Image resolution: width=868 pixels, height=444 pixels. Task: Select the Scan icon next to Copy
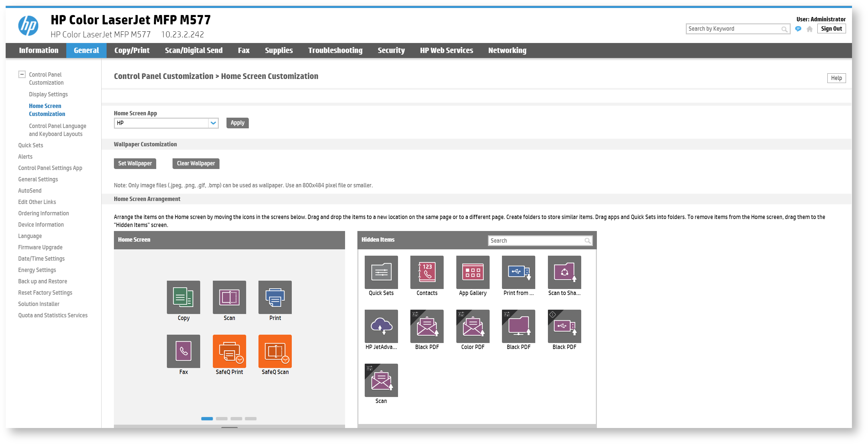[x=229, y=297]
